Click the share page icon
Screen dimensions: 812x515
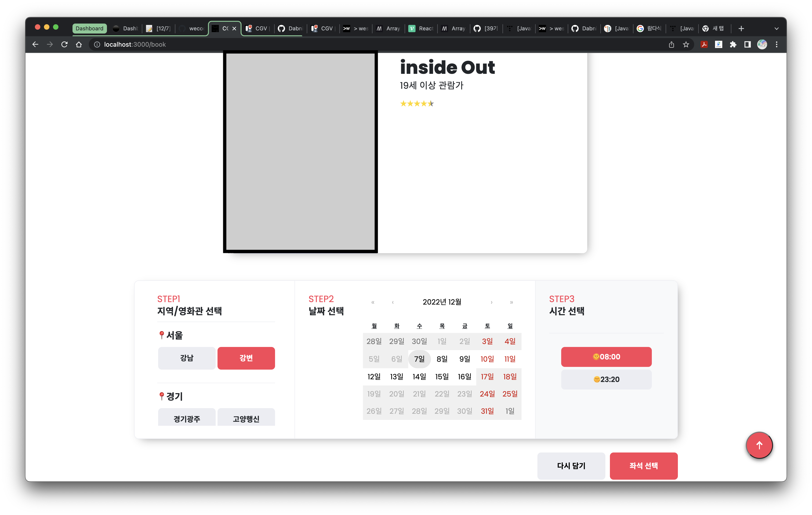pos(671,44)
